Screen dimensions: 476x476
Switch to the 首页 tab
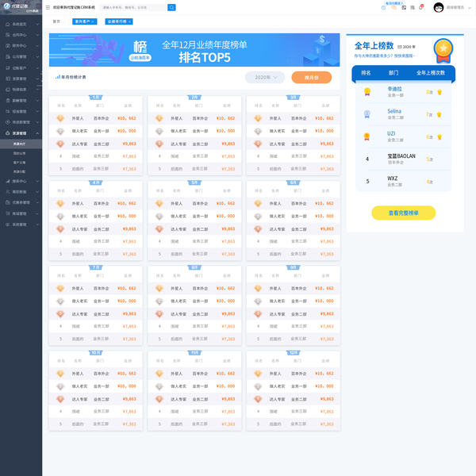[56, 21]
